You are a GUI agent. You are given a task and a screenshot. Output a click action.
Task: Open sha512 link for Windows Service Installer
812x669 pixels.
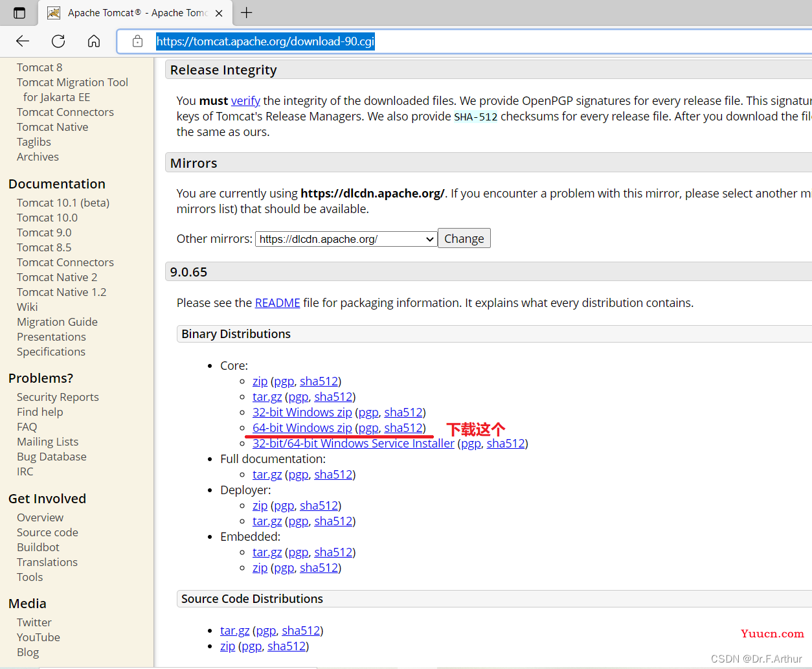(x=506, y=444)
